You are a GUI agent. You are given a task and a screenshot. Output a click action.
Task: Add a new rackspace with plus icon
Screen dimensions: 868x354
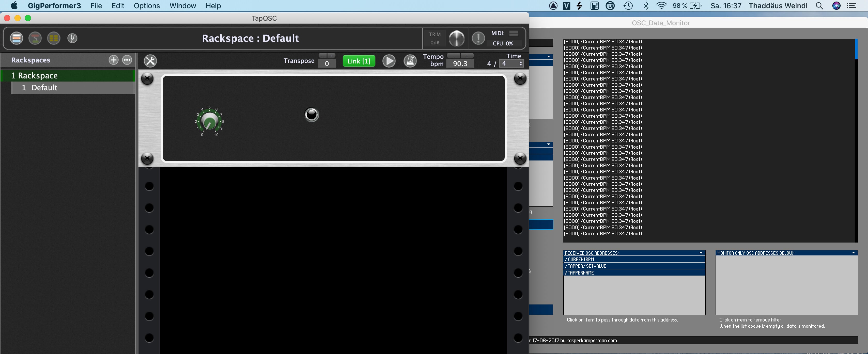[114, 60]
